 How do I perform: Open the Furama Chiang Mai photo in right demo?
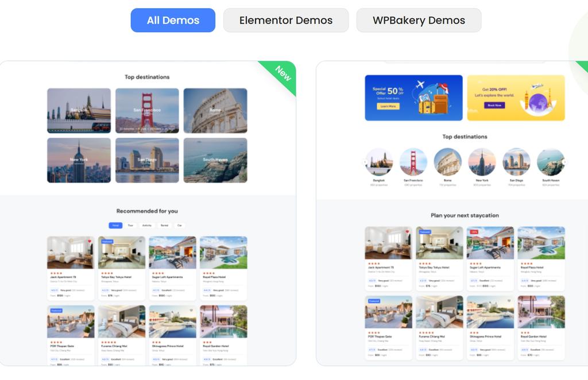tap(439, 312)
